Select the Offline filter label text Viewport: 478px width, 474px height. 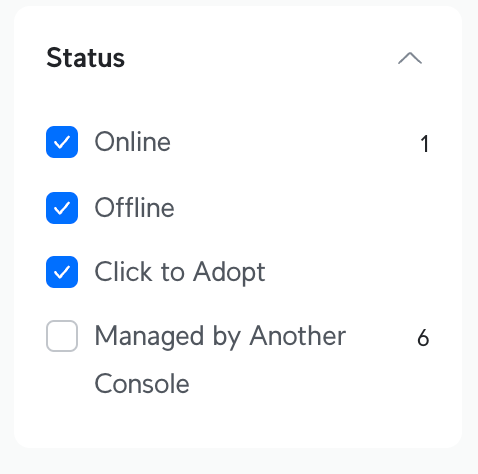[134, 207]
